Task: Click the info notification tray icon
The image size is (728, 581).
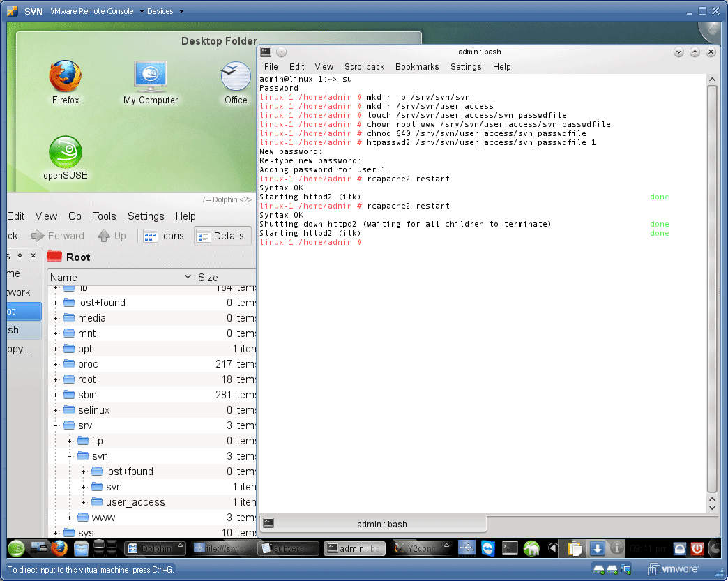Action: point(616,548)
